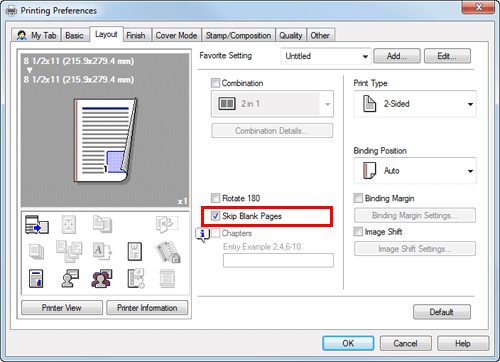Tick the Binding Margin checkbox
500x362 pixels.
click(x=358, y=198)
